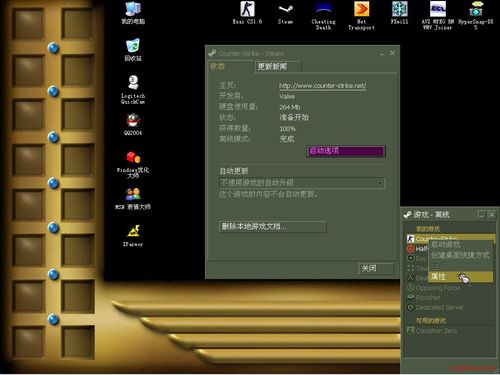
Task: Click the Team Fortress icon in the games list
Action: tap(411, 268)
